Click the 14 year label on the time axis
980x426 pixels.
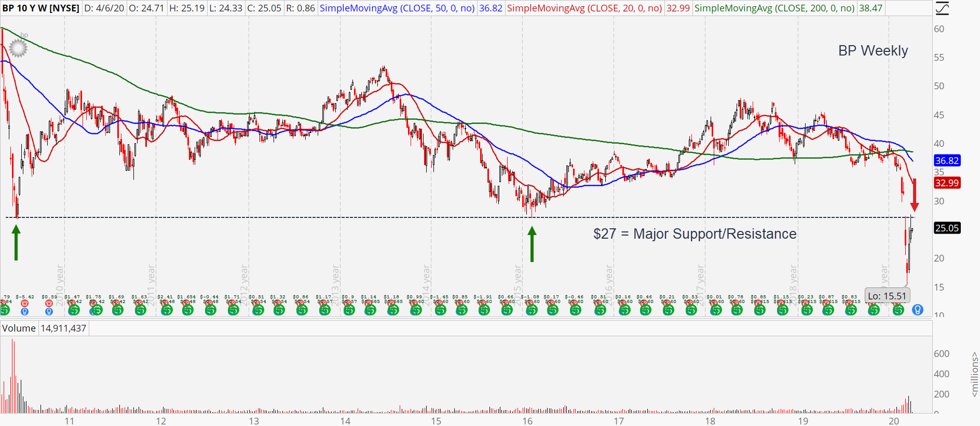tap(345, 421)
